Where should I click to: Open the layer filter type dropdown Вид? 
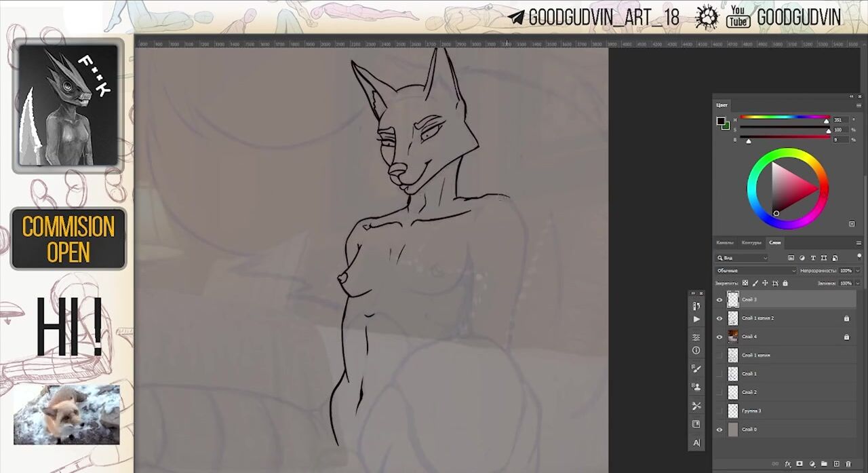pos(743,258)
